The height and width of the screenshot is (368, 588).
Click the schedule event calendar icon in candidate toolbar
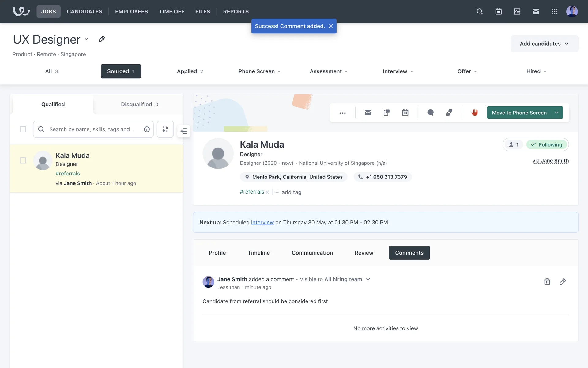tap(405, 113)
